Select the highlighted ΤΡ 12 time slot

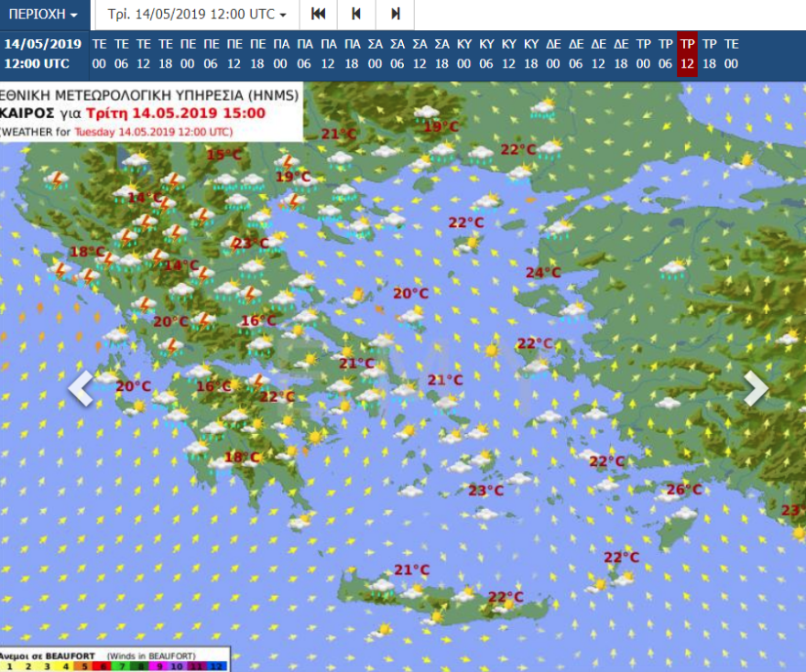687,53
